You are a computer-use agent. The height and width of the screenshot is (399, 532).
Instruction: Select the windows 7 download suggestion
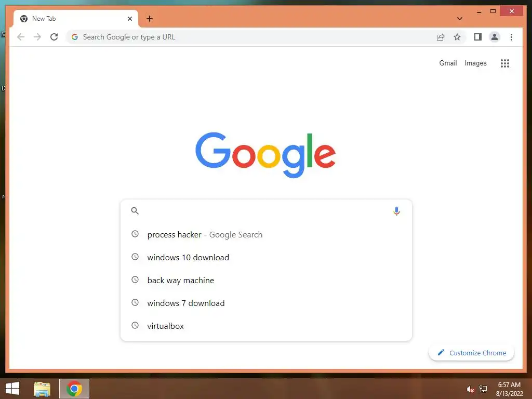(x=266, y=303)
